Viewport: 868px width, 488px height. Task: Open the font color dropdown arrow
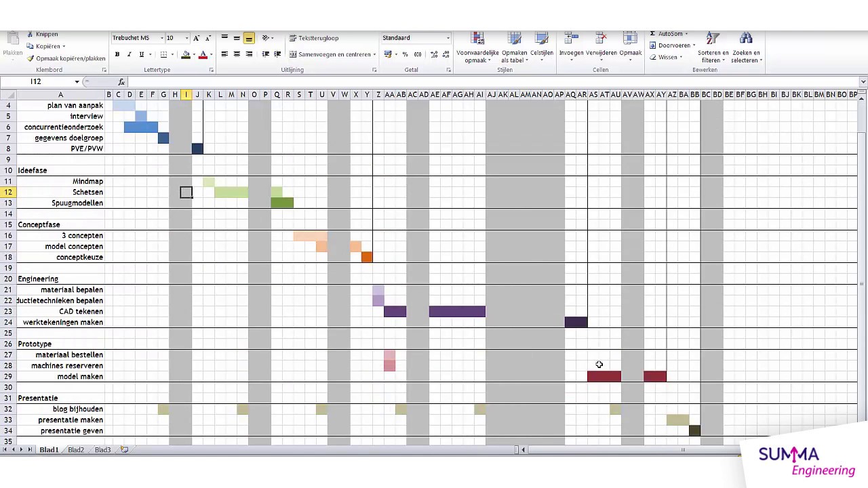pyautogui.click(x=211, y=54)
